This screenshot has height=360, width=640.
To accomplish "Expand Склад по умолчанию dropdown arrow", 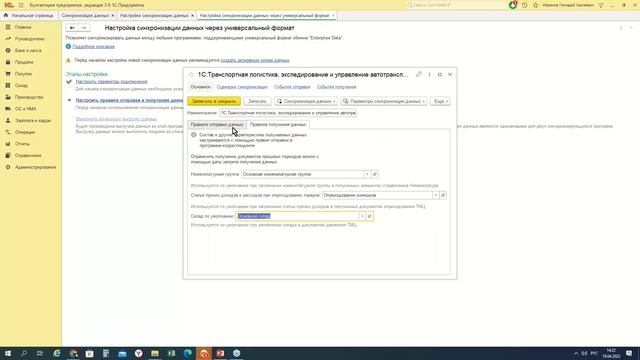I will coord(362,216).
